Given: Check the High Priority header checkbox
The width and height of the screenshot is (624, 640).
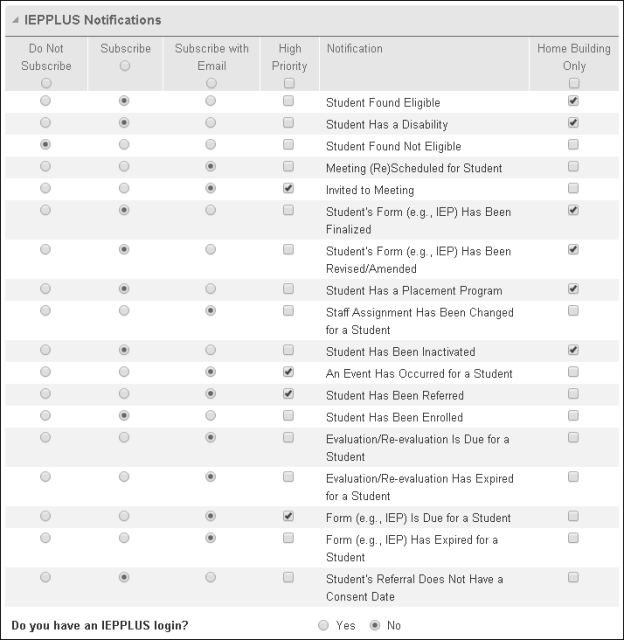Looking at the screenshot, I should [289, 84].
